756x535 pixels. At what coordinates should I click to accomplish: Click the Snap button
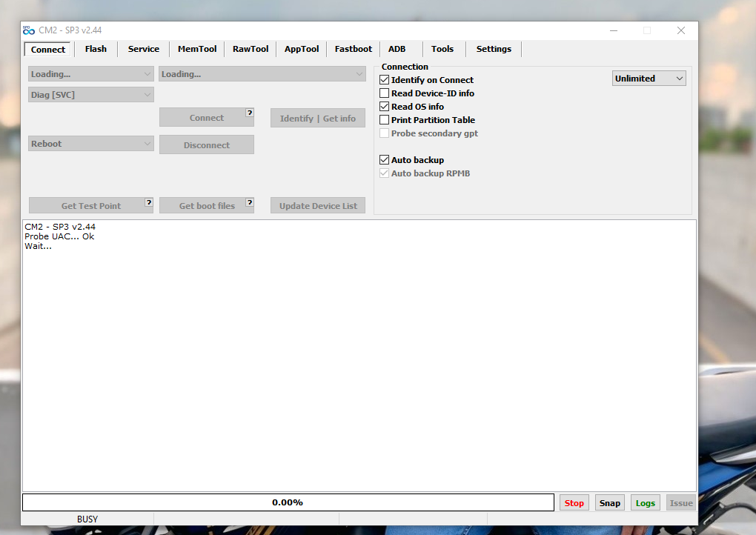tap(609, 503)
